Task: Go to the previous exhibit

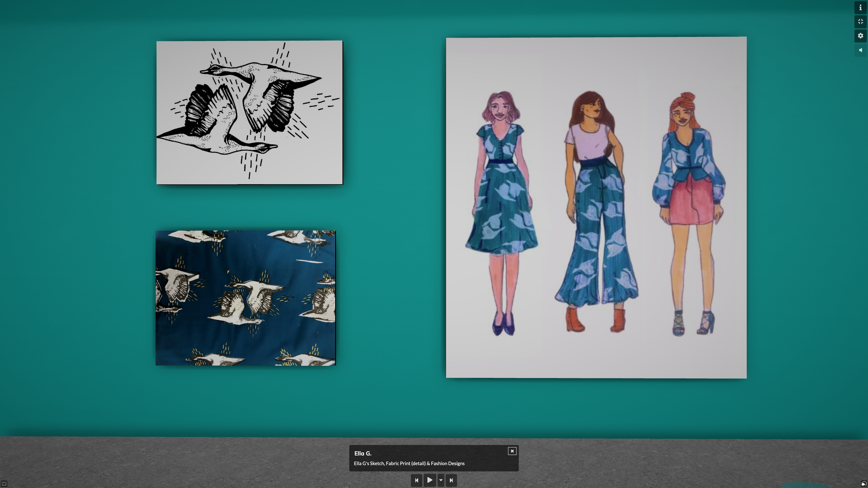Action: pyautogui.click(x=417, y=480)
